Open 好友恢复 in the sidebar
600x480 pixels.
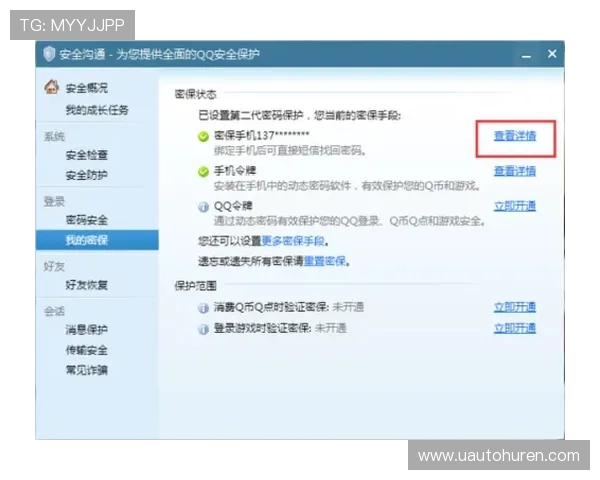pos(86,285)
